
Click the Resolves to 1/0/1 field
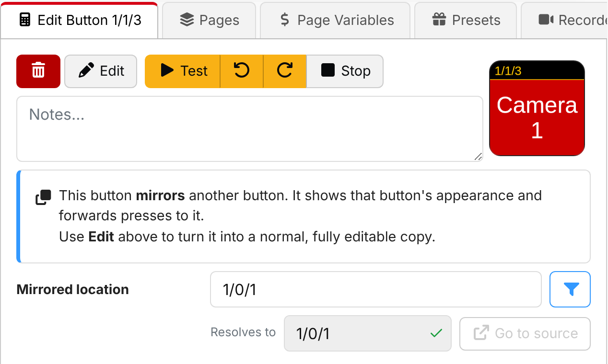(x=368, y=333)
